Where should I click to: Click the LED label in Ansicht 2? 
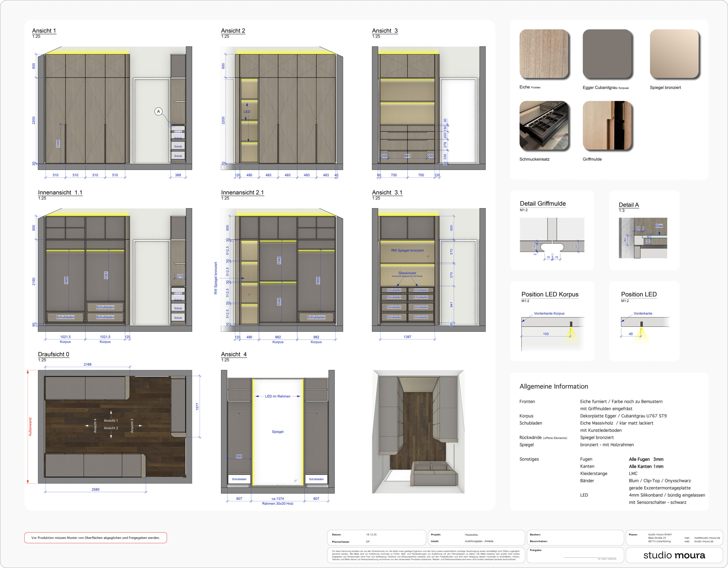[x=247, y=112]
